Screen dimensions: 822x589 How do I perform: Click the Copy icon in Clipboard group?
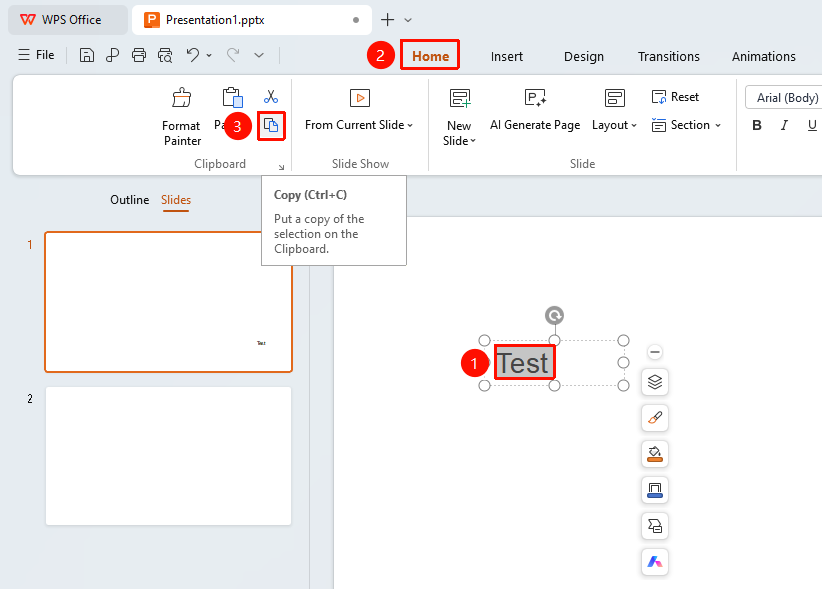click(x=271, y=126)
